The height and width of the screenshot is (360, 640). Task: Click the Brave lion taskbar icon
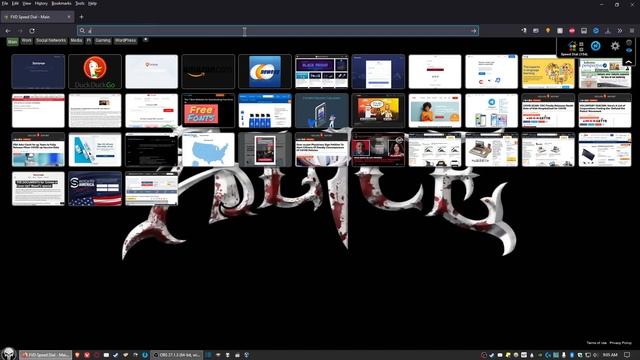click(x=77, y=355)
